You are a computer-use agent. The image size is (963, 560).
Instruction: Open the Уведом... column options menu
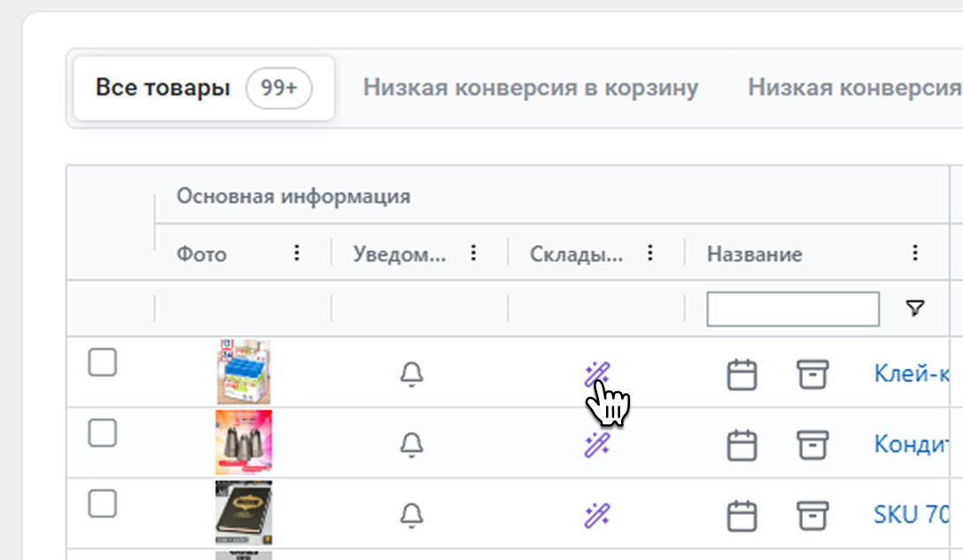[x=474, y=254]
